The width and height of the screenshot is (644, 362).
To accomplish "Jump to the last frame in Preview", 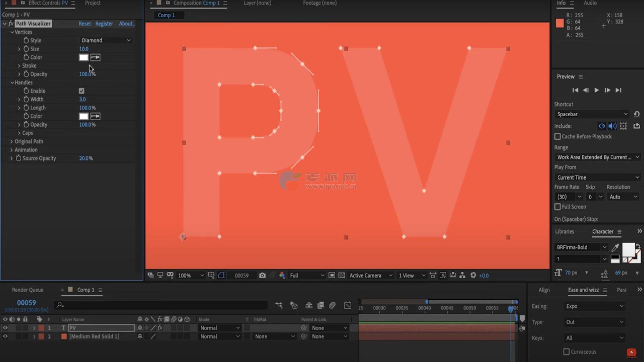I will click(619, 90).
